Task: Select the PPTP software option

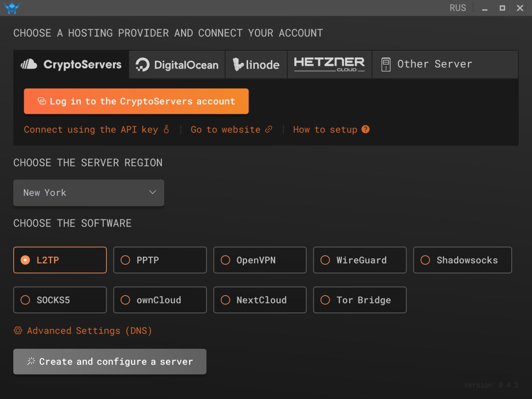Action: click(x=160, y=260)
